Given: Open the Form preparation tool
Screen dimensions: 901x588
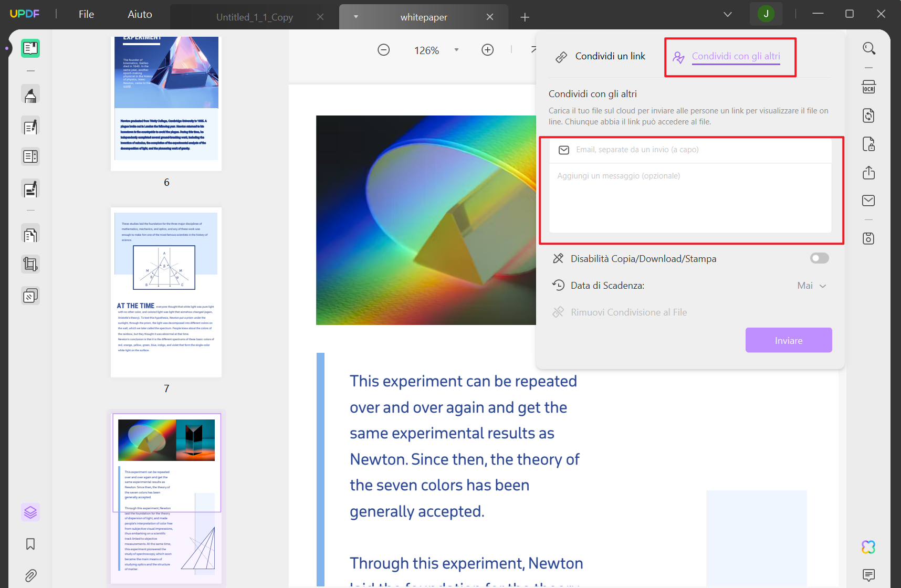Looking at the screenshot, I should pos(30,156).
